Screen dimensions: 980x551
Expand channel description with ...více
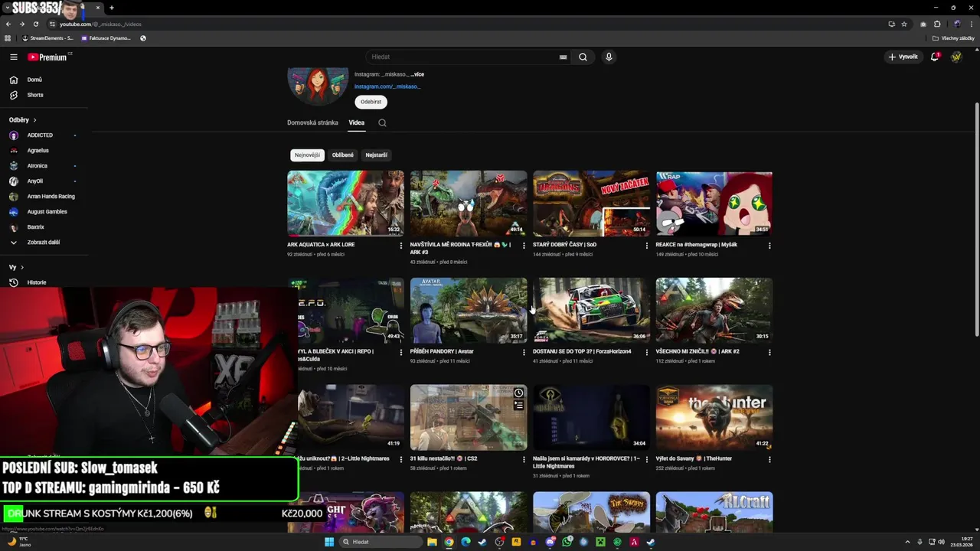[417, 74]
